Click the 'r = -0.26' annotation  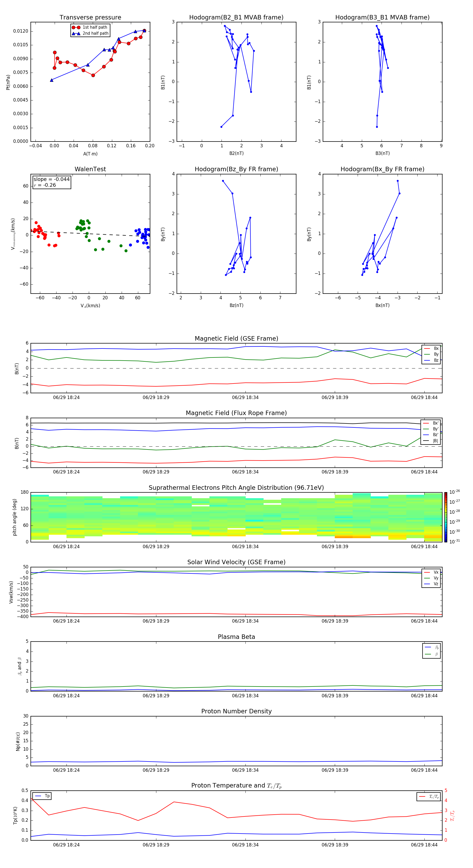(x=45, y=185)
